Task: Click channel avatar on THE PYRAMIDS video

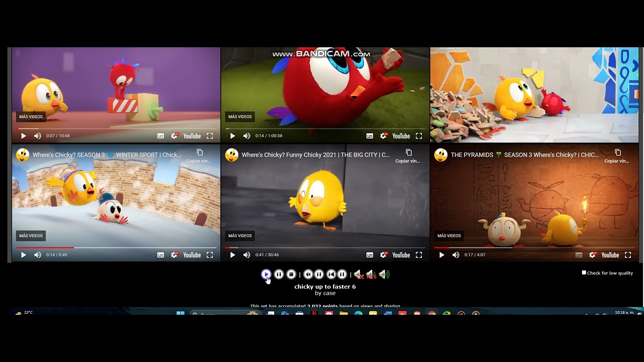Action: click(x=441, y=155)
